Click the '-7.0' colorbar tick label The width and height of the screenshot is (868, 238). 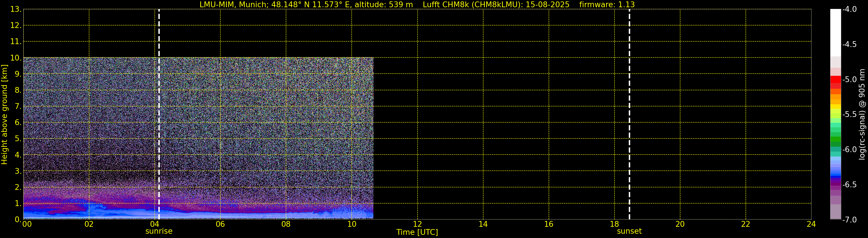(849, 220)
